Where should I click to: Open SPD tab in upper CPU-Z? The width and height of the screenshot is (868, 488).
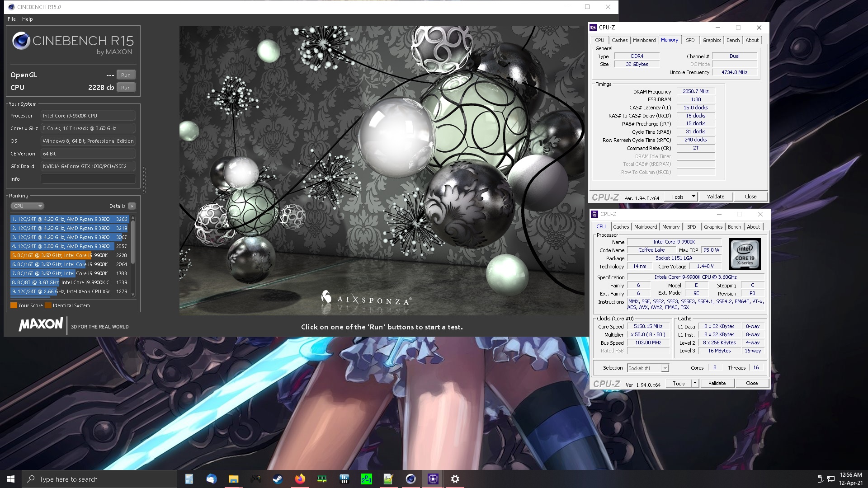click(690, 40)
